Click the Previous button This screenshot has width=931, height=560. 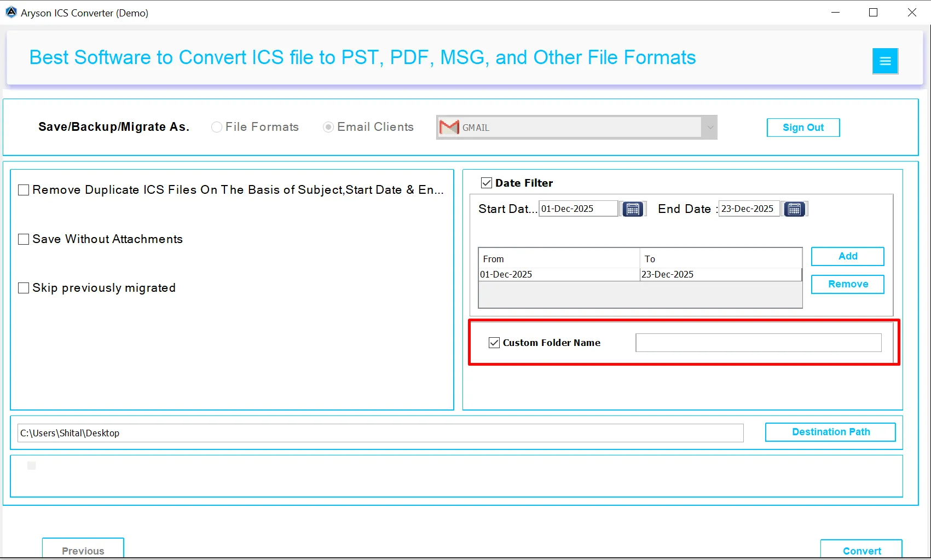point(83,551)
